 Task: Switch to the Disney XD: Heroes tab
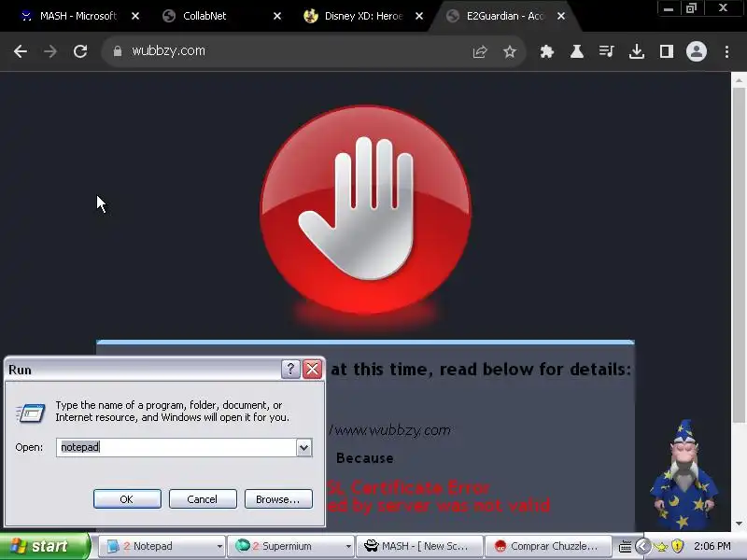tap(358, 16)
